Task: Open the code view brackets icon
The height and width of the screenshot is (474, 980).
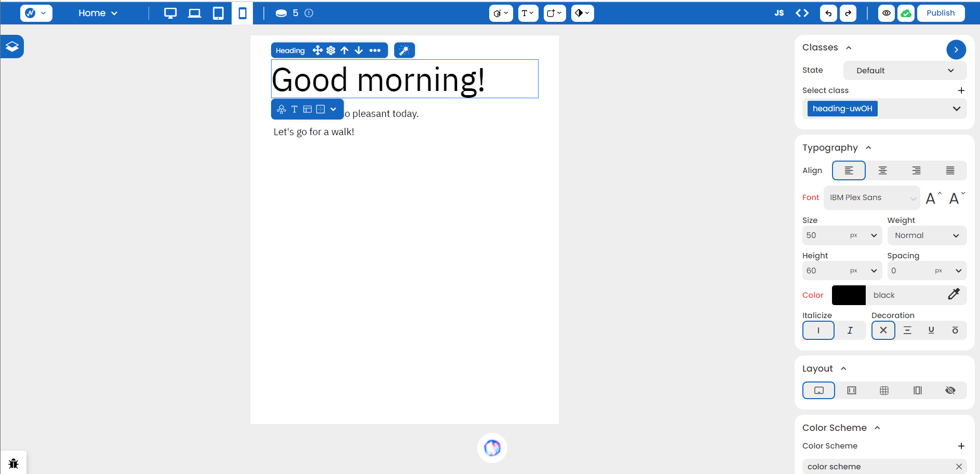Action: point(802,13)
